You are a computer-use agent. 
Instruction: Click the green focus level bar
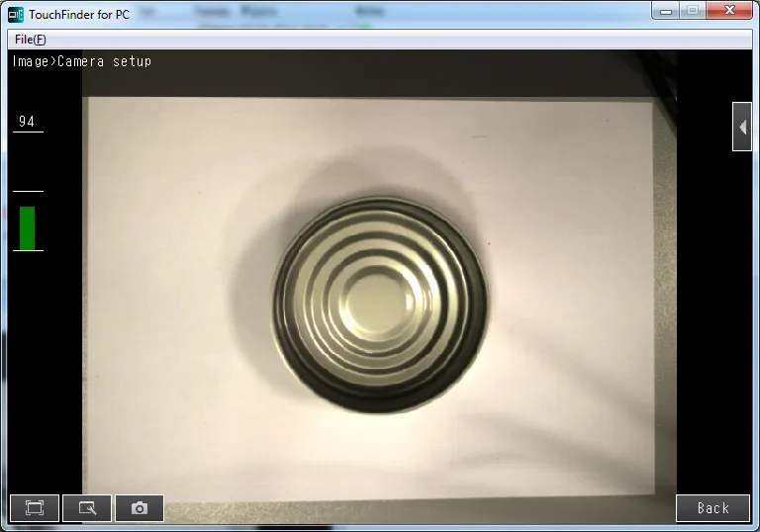click(x=28, y=227)
